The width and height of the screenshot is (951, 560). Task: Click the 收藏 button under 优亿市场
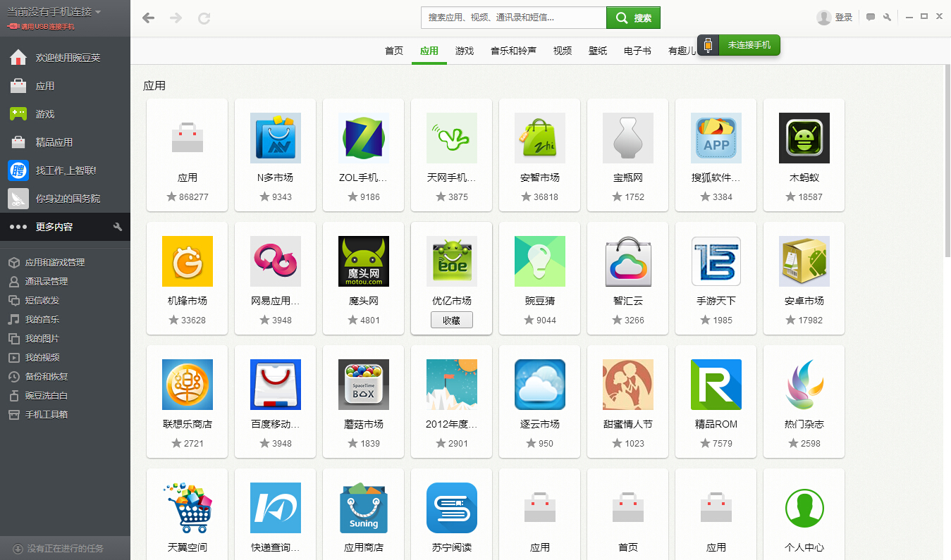pyautogui.click(x=452, y=321)
